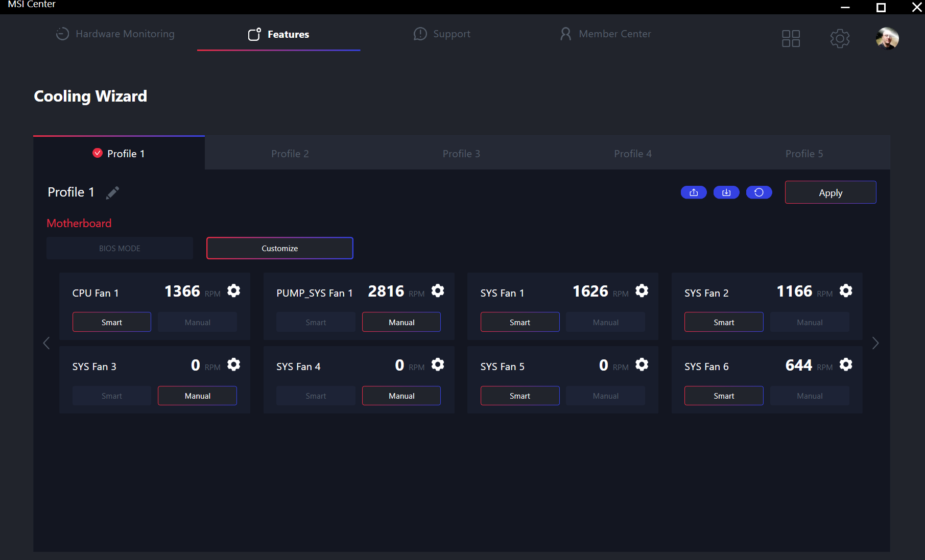
Task: Click the pencil icon to rename Profile 1
Action: coord(112,192)
